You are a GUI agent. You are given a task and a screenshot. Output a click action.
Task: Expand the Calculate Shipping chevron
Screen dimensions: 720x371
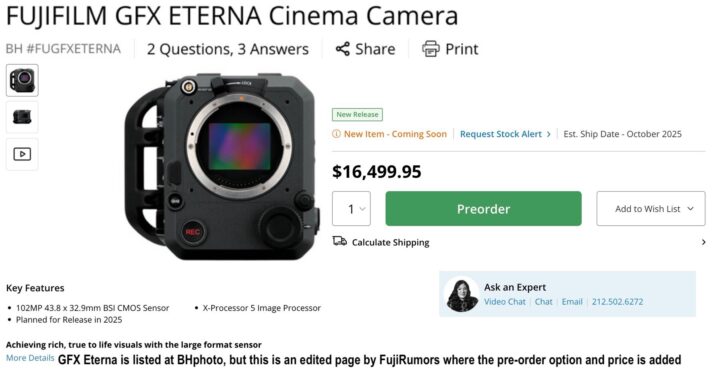point(703,242)
